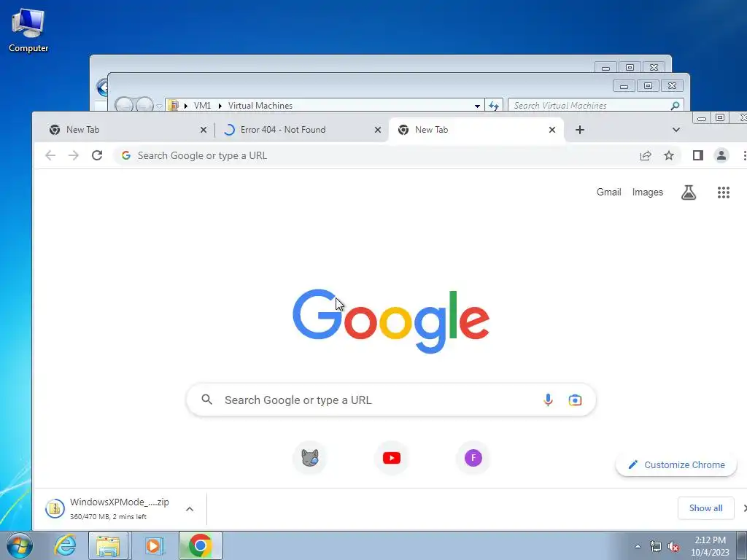747x560 pixels.
Task: Click the Google search box
Action: point(391,400)
